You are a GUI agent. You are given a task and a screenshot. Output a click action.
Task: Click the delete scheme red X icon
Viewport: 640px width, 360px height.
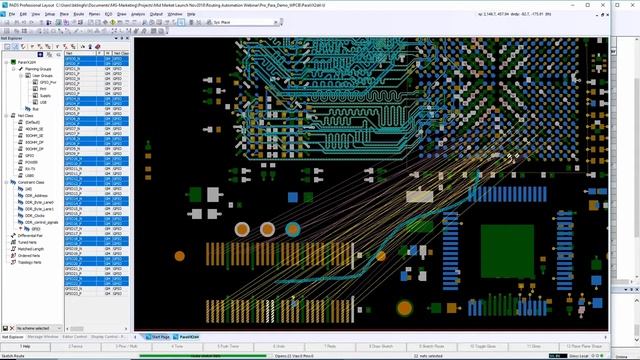(12, 328)
